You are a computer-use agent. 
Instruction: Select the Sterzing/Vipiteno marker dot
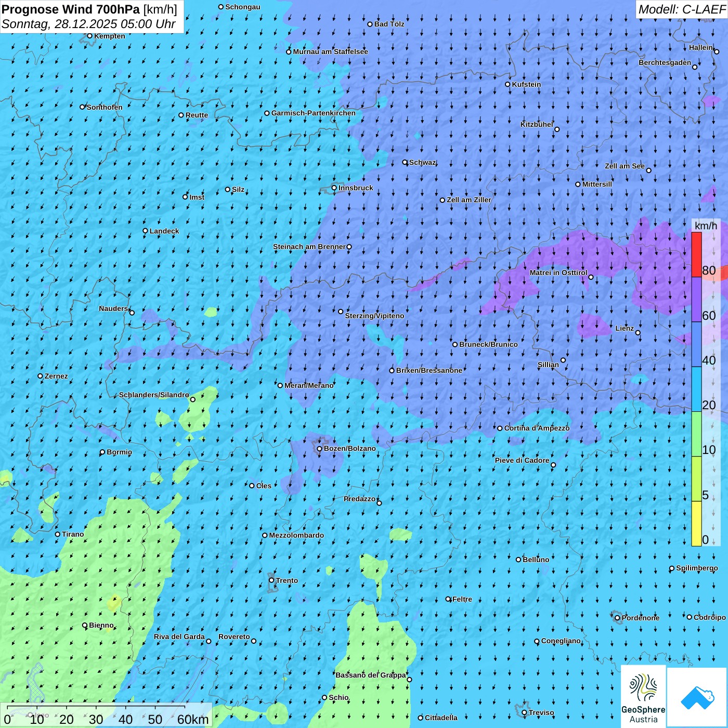pyautogui.click(x=341, y=311)
